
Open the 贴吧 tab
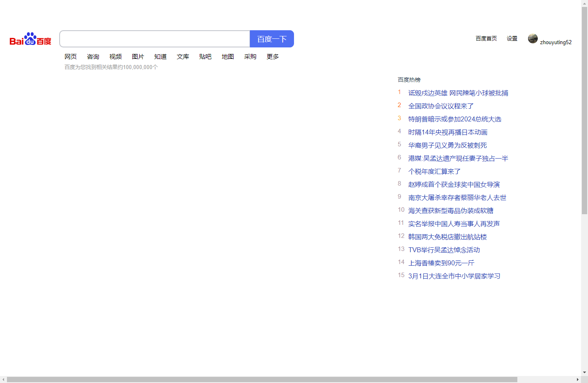coord(205,56)
